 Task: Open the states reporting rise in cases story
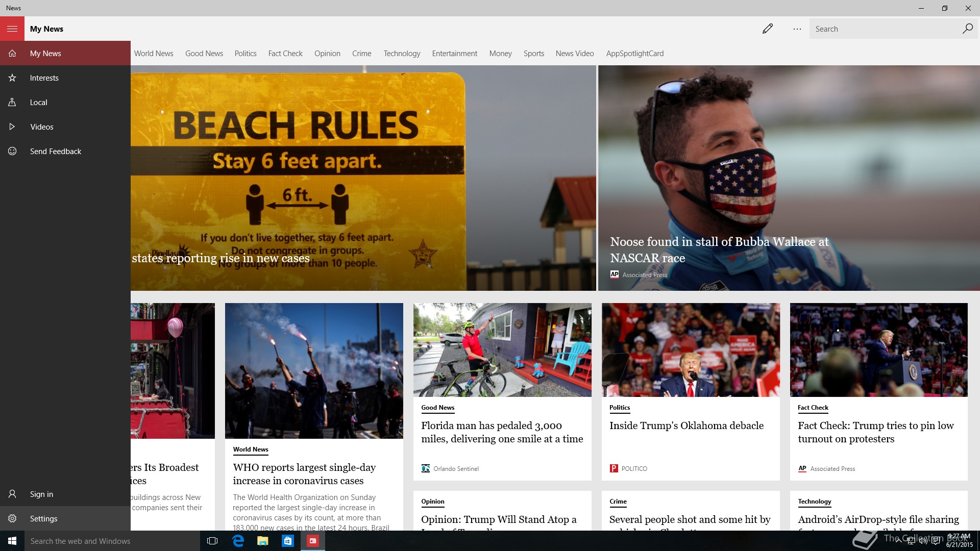(x=220, y=258)
